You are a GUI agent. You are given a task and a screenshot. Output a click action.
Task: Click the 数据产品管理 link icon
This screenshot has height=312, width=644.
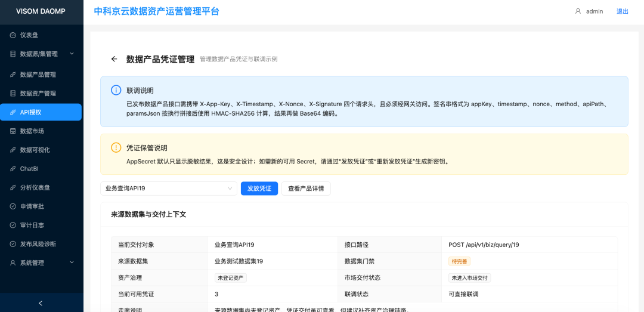point(13,75)
